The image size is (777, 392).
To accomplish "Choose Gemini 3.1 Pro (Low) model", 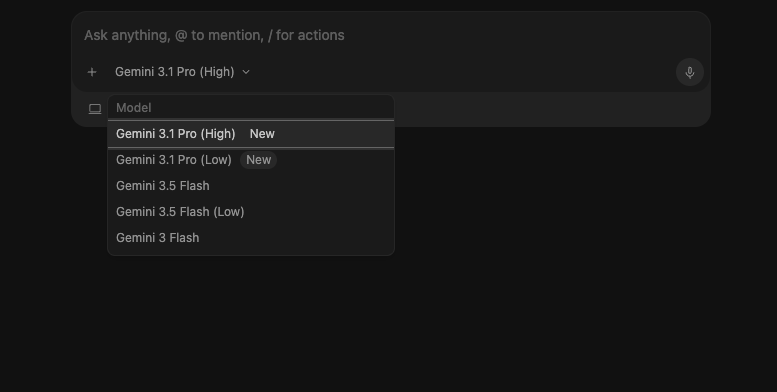I will [251, 160].
